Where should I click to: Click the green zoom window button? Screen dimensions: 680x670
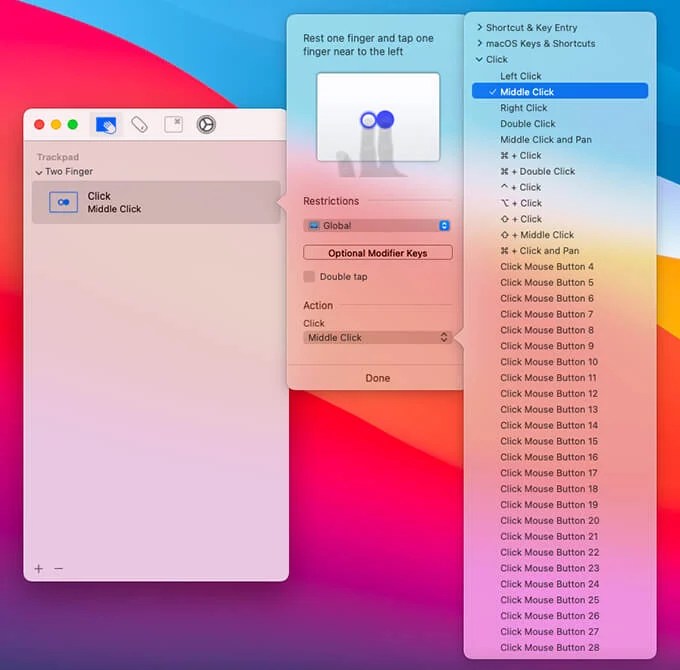(73, 125)
